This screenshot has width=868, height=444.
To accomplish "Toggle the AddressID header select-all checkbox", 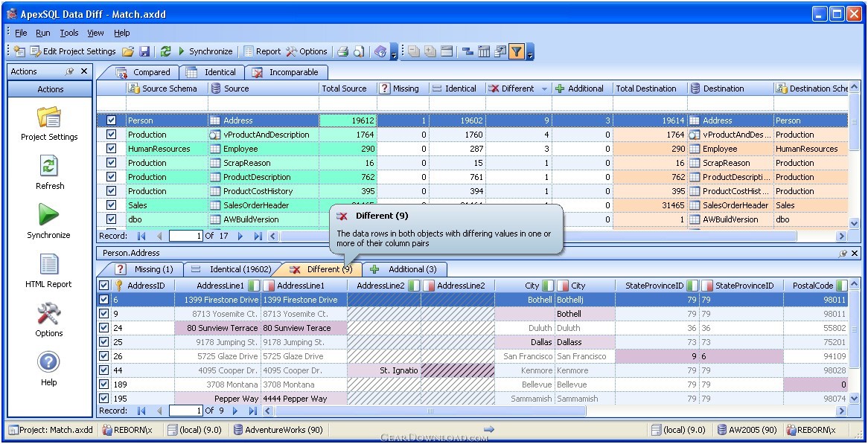I will pyautogui.click(x=103, y=286).
